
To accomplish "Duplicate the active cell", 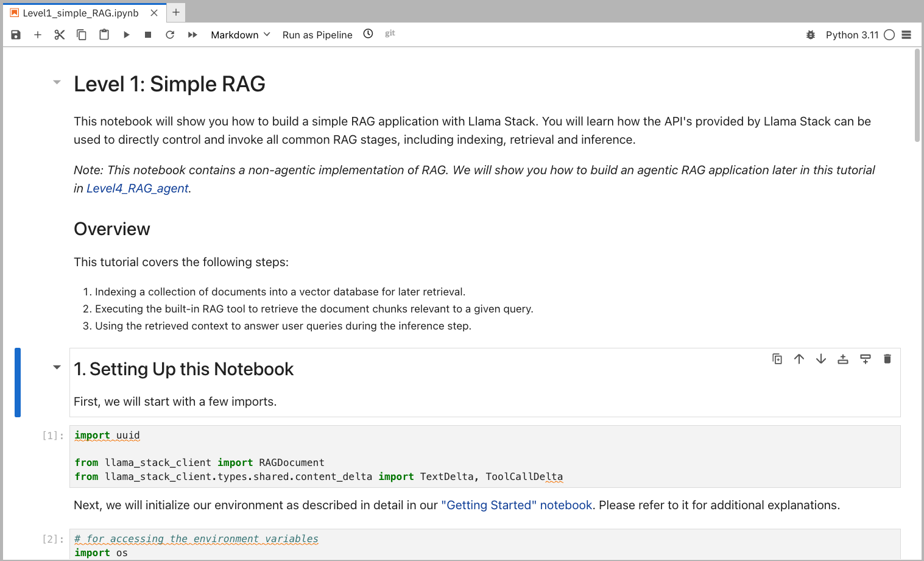I will 777,359.
